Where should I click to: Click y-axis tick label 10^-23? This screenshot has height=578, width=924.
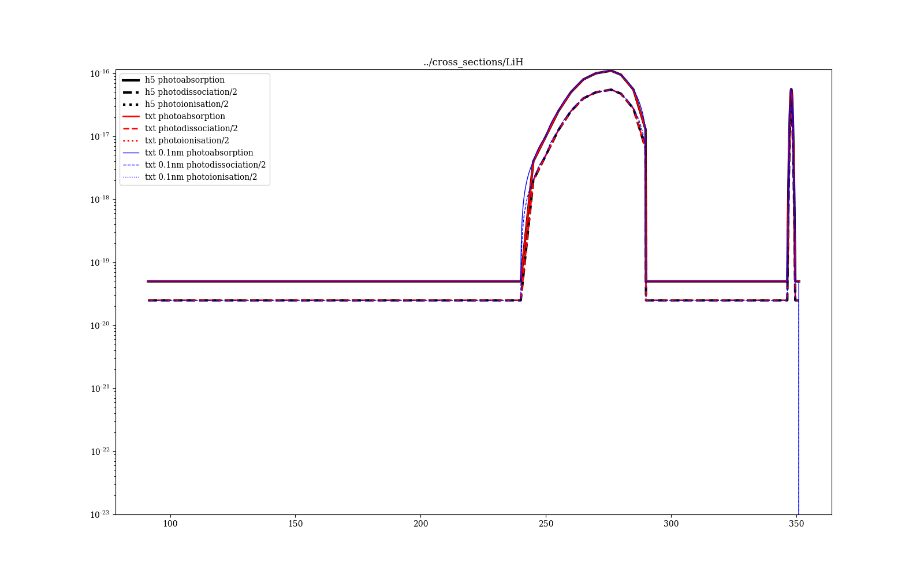100,514
